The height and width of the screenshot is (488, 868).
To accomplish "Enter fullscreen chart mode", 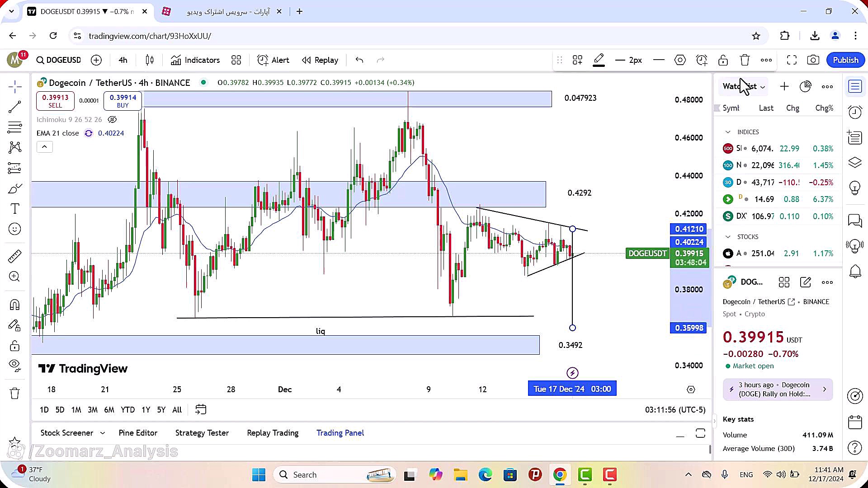I will tap(792, 60).
